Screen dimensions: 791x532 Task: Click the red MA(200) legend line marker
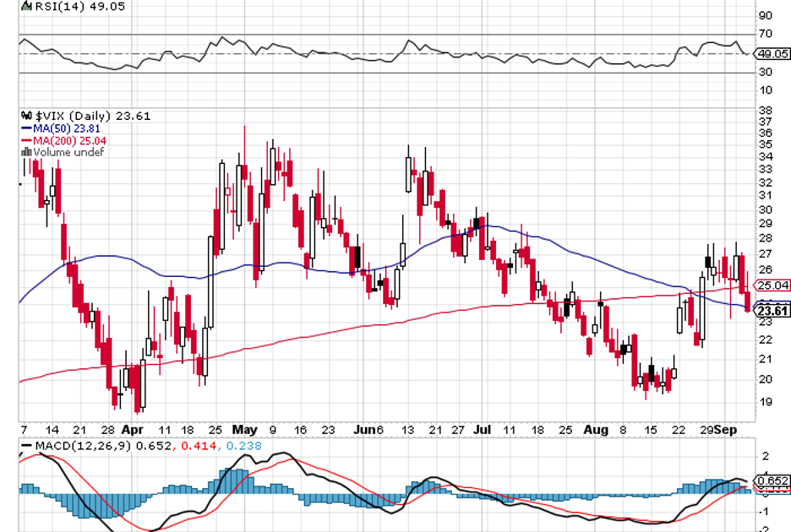[25, 141]
